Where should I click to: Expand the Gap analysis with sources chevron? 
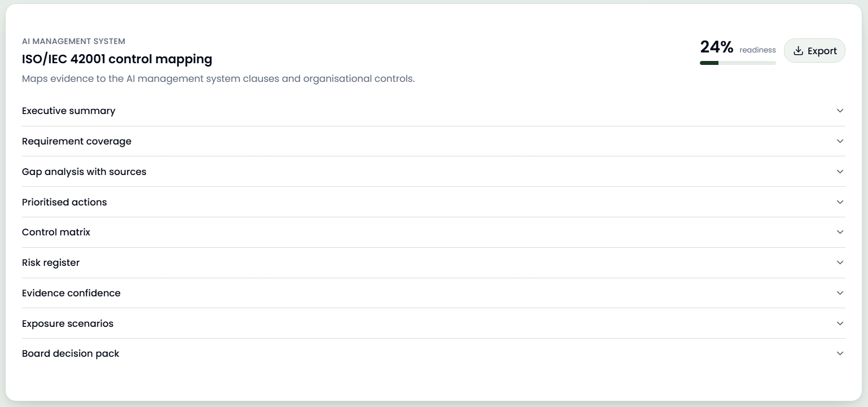coord(840,172)
